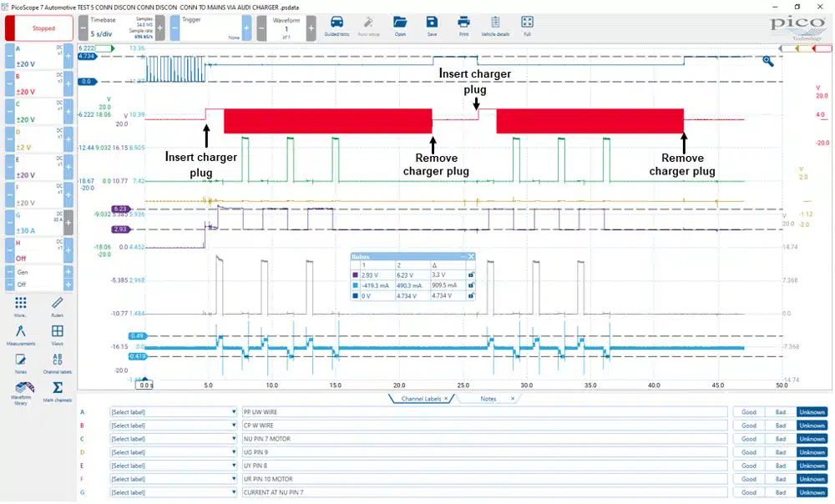Open the Guided tests car icon
The width and height of the screenshot is (835, 504).
point(337,23)
